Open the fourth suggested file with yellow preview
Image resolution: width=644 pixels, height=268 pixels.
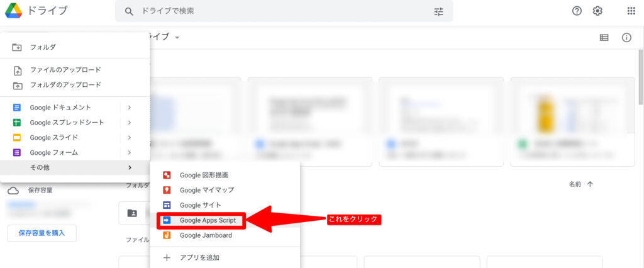(x=572, y=121)
